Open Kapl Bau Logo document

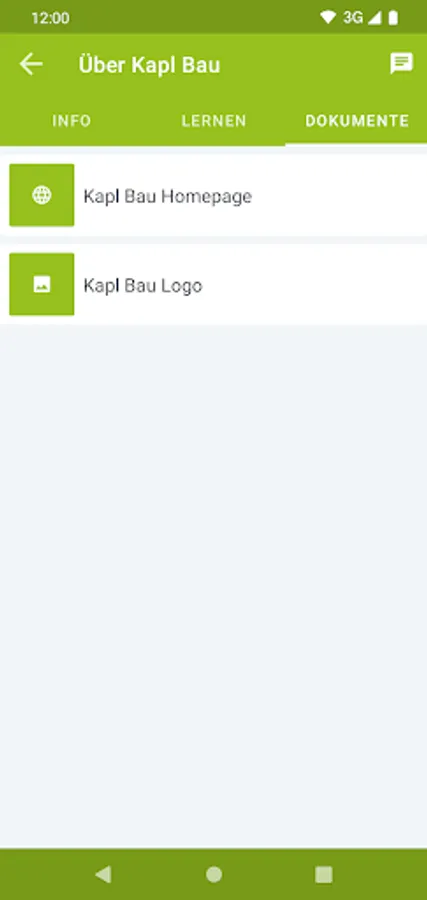(x=143, y=285)
